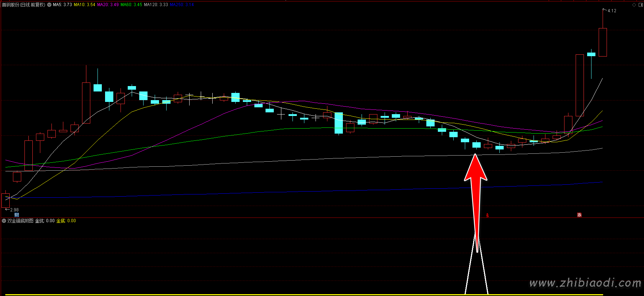Screen dimensions: 644x296
Task: Select the green MA60: 3.45 label
Action: click(131, 5)
